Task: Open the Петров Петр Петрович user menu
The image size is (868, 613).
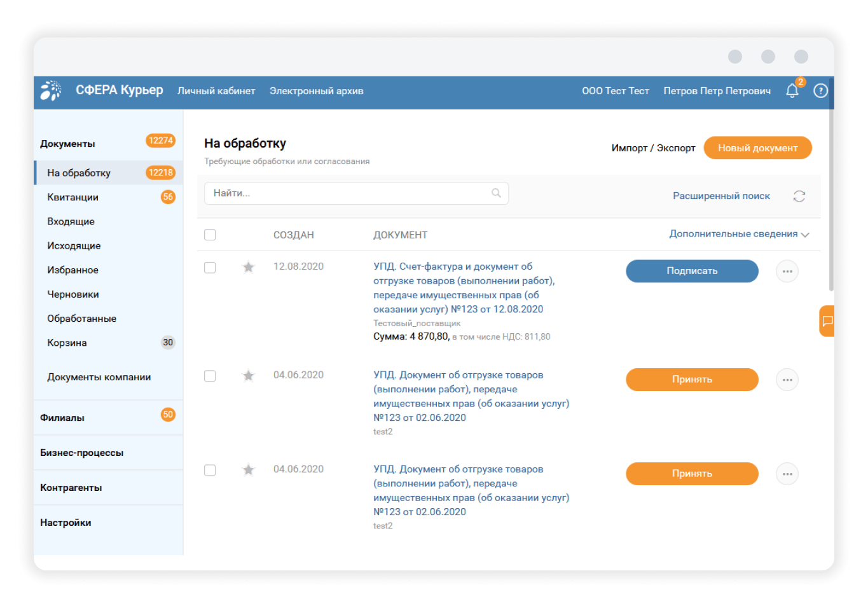Action: (717, 91)
